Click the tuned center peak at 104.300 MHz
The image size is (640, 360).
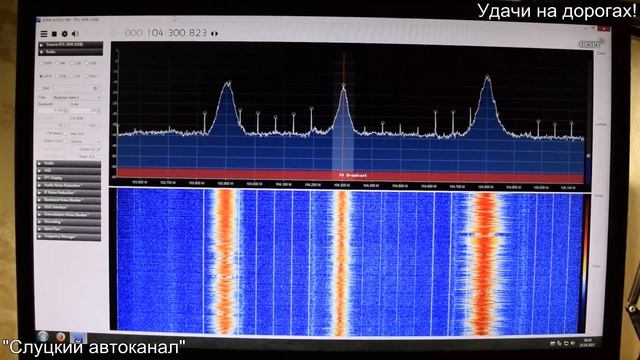tap(343, 87)
